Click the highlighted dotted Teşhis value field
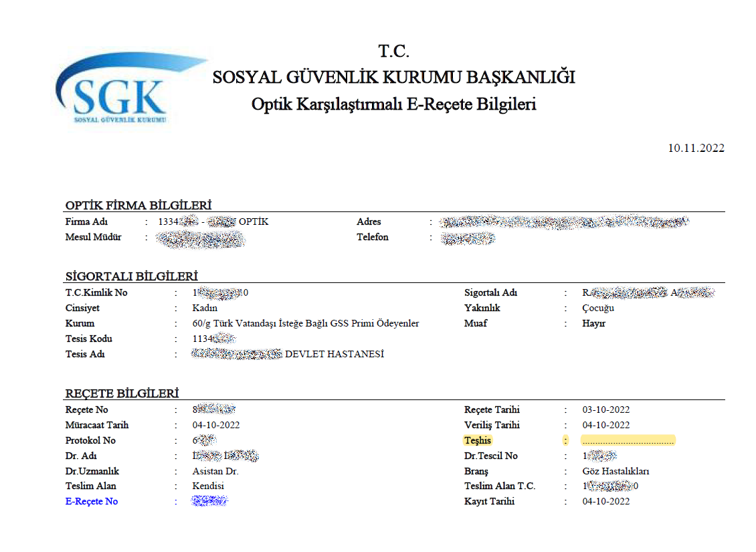 [628, 440]
